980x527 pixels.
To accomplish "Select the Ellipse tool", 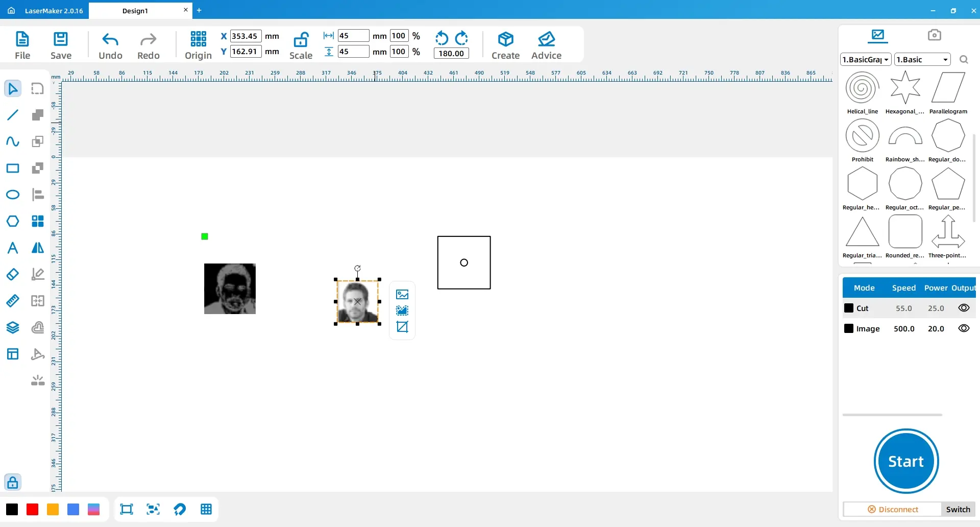I will [x=13, y=195].
